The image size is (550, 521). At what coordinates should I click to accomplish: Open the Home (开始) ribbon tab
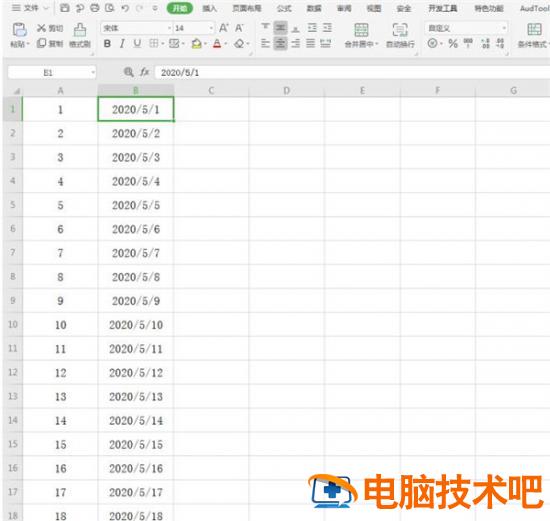(x=180, y=8)
